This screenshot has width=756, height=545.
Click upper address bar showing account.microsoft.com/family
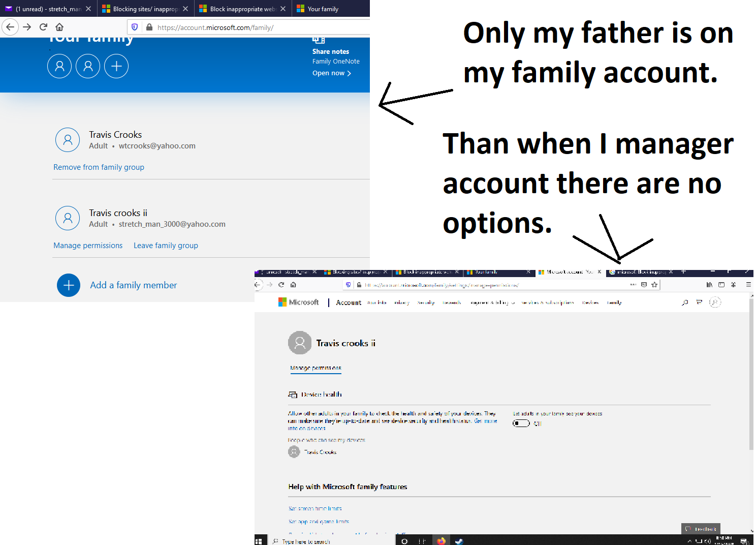249,27
